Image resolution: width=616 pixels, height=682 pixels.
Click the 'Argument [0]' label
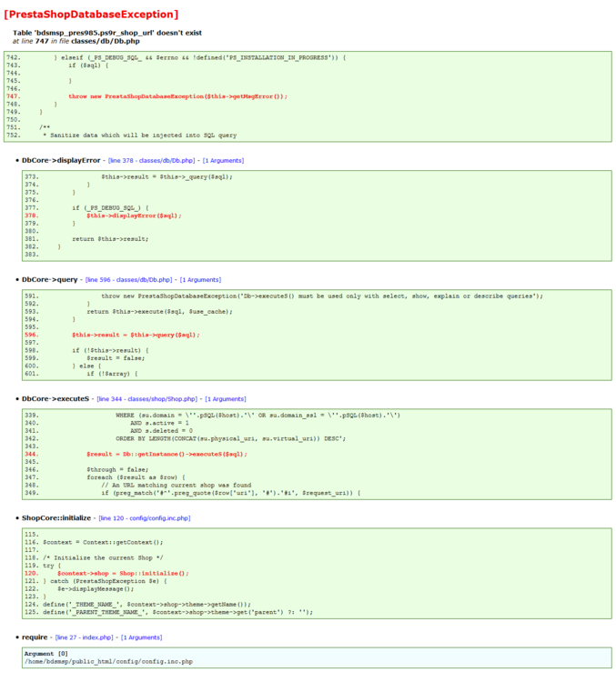point(46,654)
